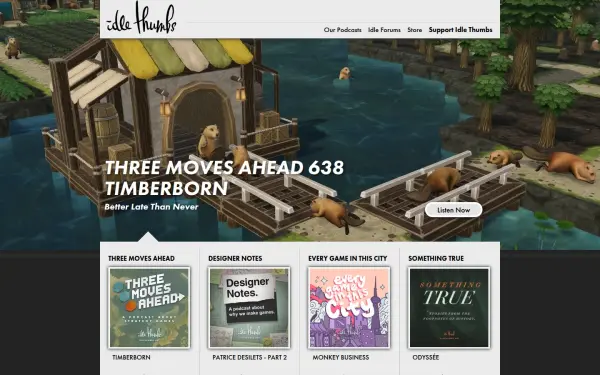This screenshot has width=600, height=375.
Task: Open Three Moves Ahead 638 Timberborn headline
Action: (x=224, y=178)
